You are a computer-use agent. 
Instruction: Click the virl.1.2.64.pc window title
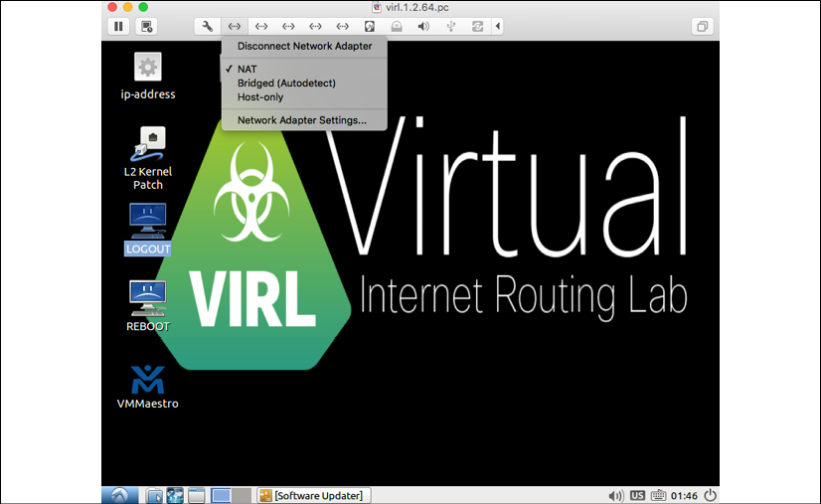pos(416,7)
